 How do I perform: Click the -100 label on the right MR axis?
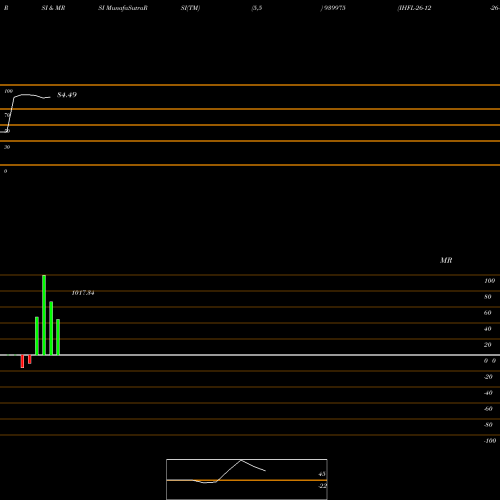(490, 441)
